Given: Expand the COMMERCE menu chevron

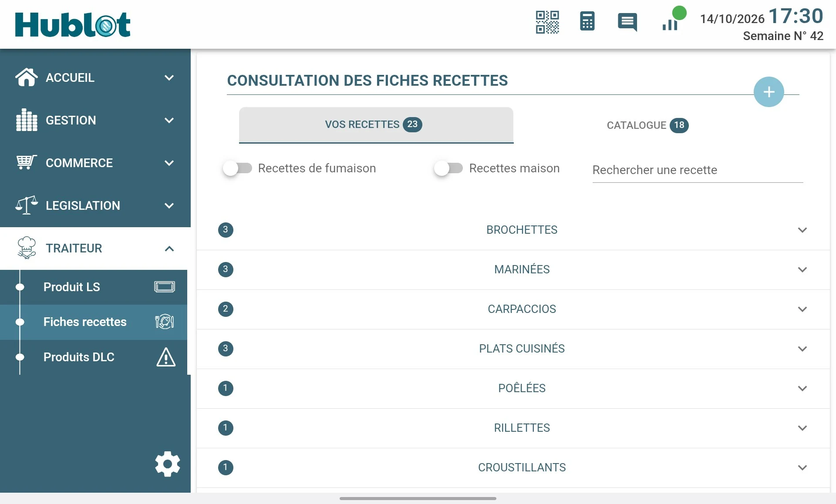Looking at the screenshot, I should [169, 163].
